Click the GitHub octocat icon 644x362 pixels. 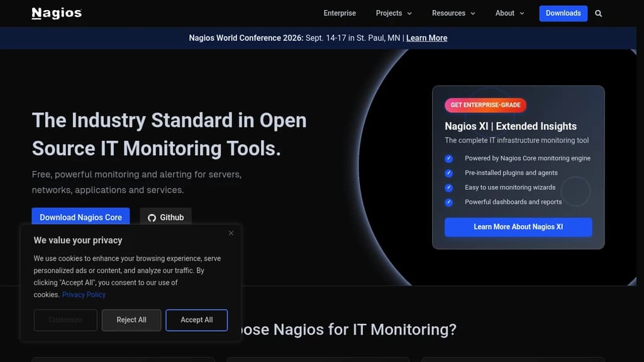tap(151, 217)
